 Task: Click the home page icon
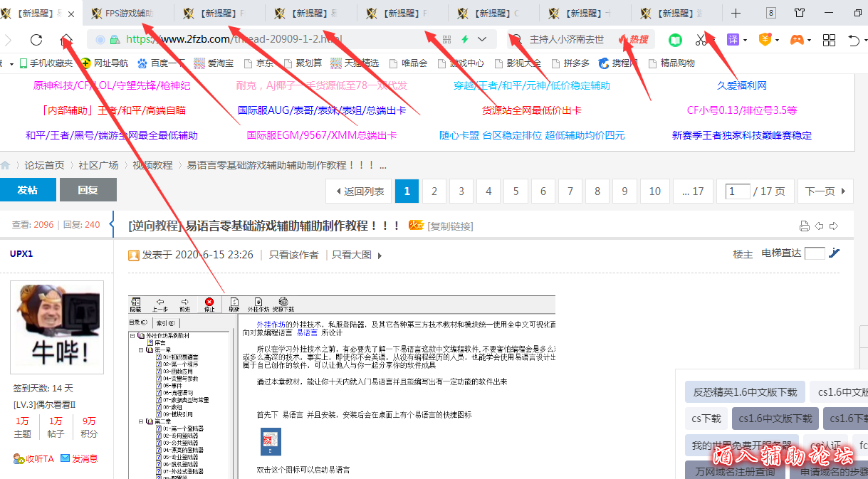click(66, 40)
